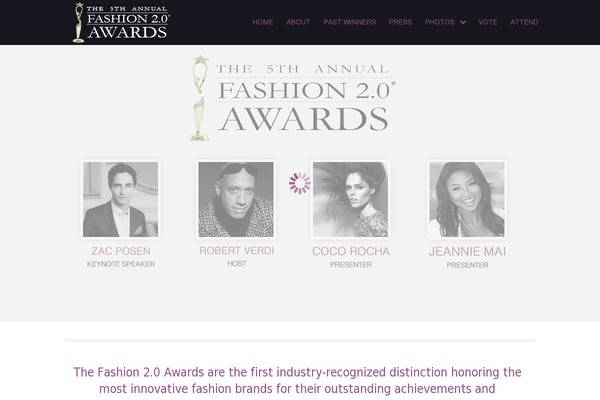
Task: Click the Jeannie Mai name link
Action: pyautogui.click(x=467, y=252)
